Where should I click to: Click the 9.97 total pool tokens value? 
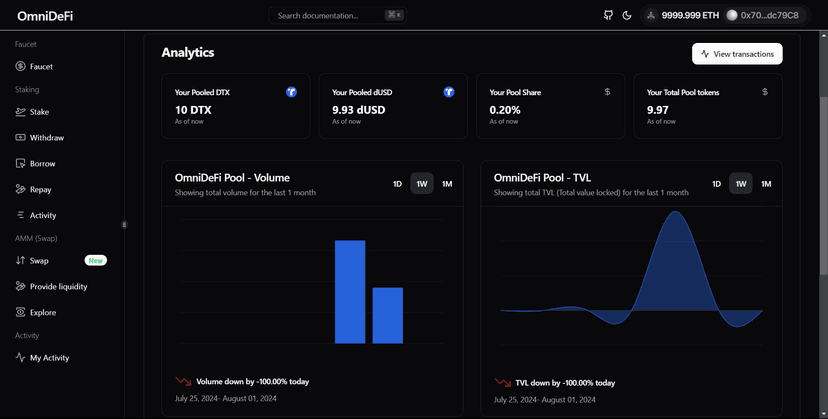coord(657,110)
